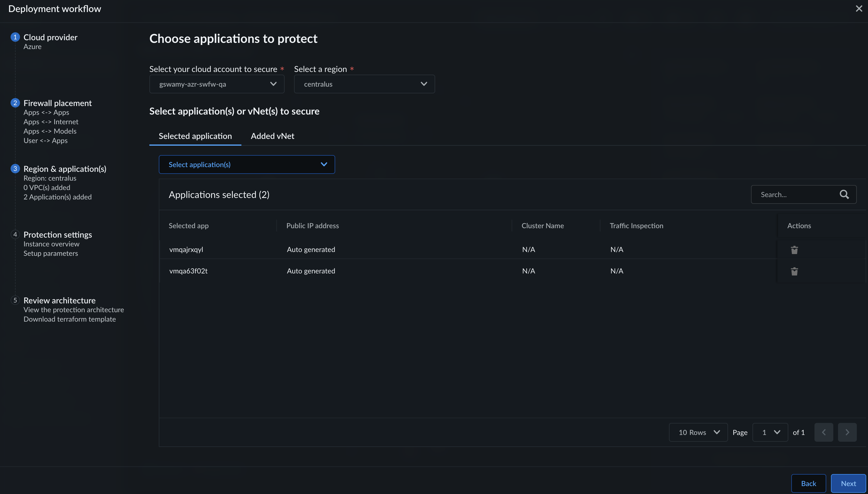
Task: Click the Back button
Action: [x=808, y=483]
